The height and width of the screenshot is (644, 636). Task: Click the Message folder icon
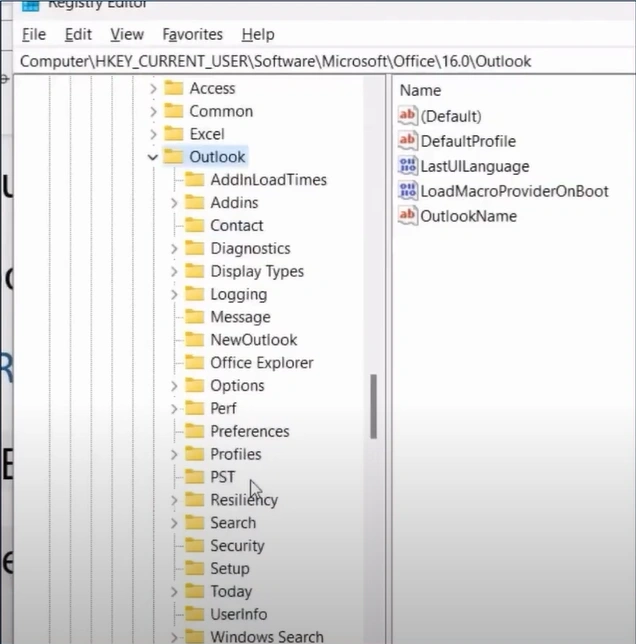click(194, 317)
